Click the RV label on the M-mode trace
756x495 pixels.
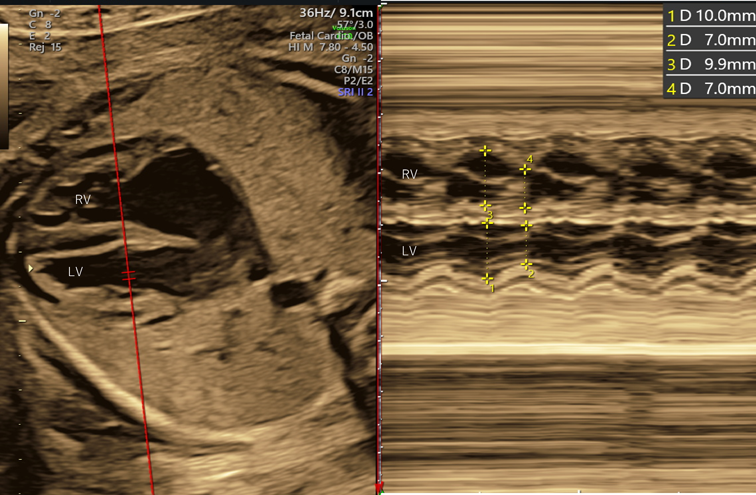(410, 174)
